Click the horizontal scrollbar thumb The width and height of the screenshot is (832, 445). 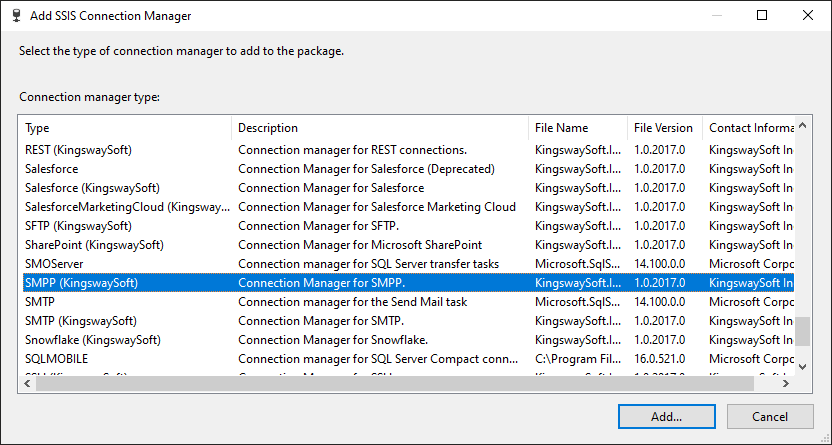(x=395, y=383)
